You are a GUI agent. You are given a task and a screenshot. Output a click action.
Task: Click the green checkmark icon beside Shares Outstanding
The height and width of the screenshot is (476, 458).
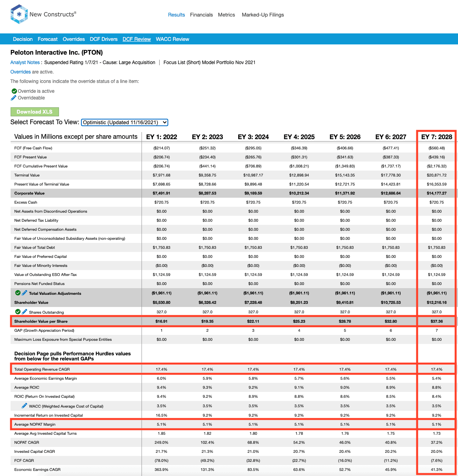[x=18, y=312]
